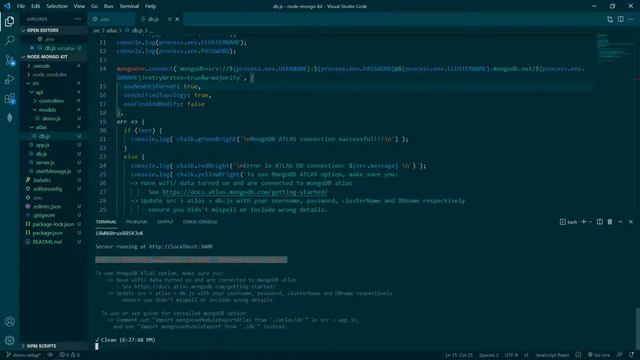Open the Terminal menu
Viewport: 640px width, 360px height.
click(129, 6)
